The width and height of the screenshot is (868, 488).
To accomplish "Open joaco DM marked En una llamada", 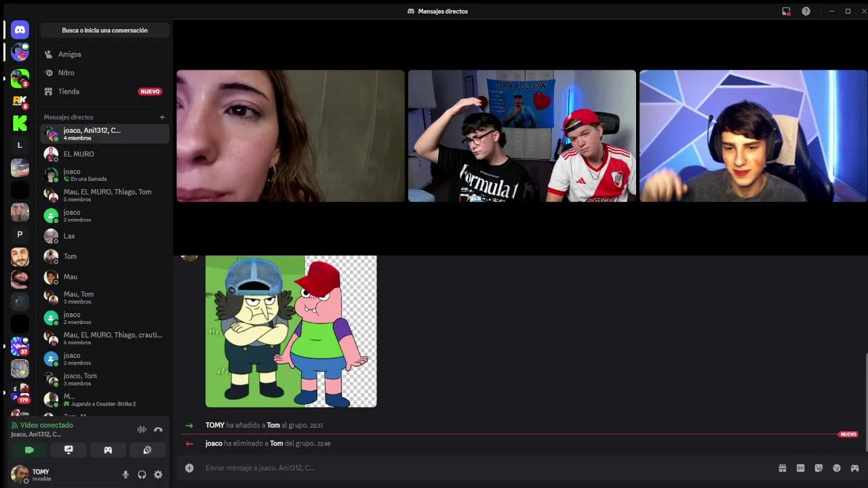I will 104,175.
